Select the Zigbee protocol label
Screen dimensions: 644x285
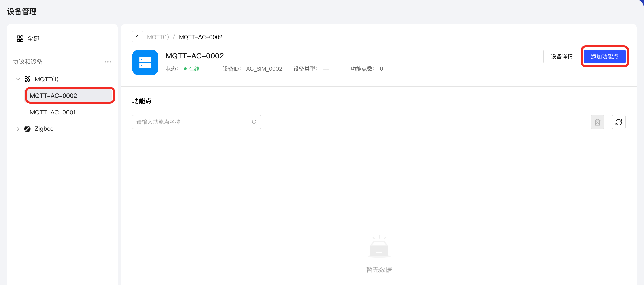coord(44,129)
